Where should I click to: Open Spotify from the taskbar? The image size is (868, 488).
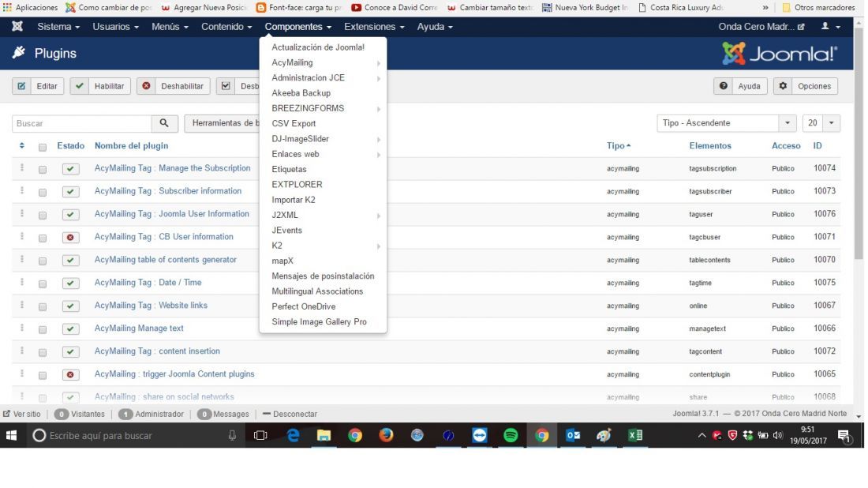pos(511,436)
